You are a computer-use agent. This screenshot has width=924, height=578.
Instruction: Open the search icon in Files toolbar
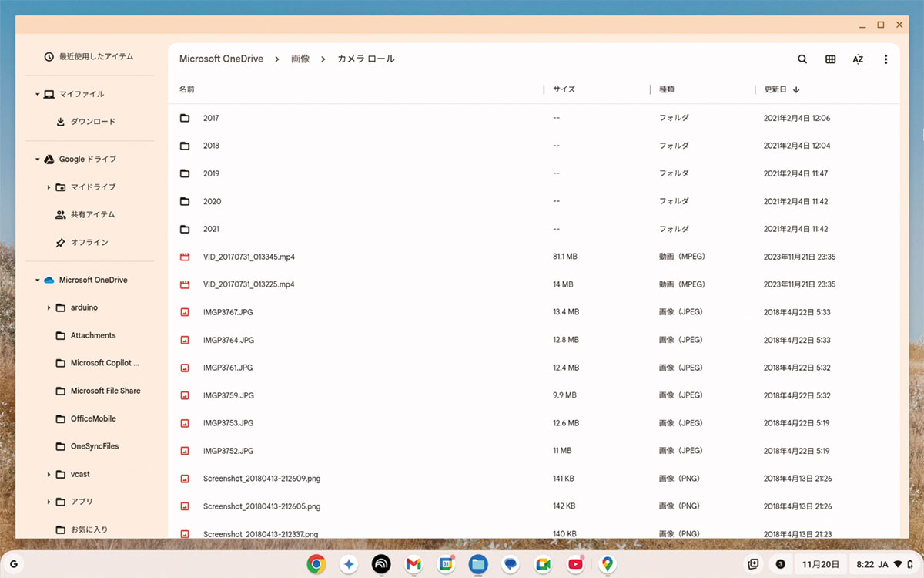click(x=802, y=59)
